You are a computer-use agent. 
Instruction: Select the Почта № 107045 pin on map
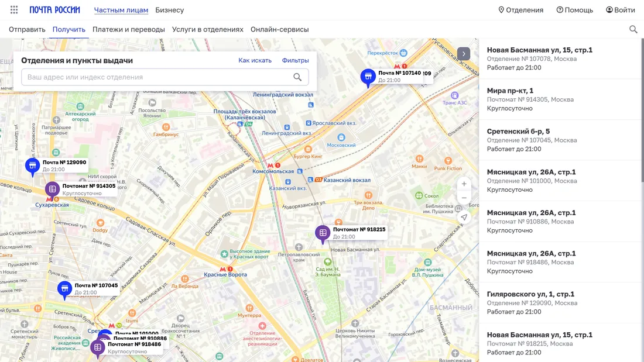pyautogui.click(x=64, y=288)
